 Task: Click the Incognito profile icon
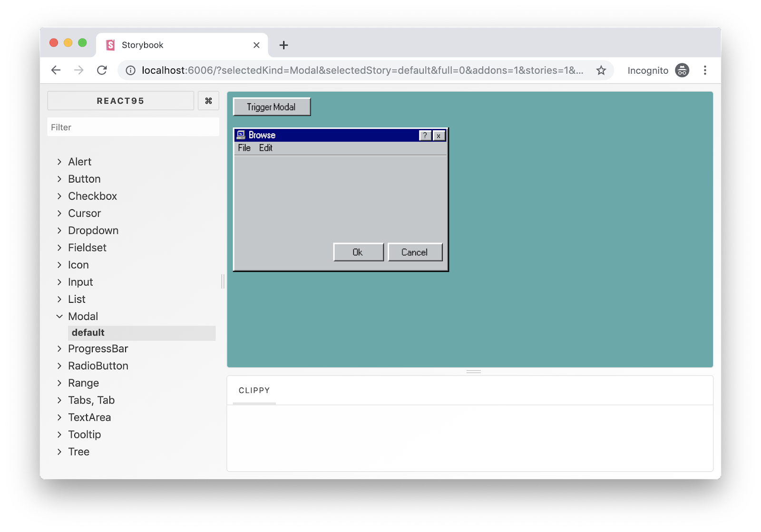tap(682, 70)
